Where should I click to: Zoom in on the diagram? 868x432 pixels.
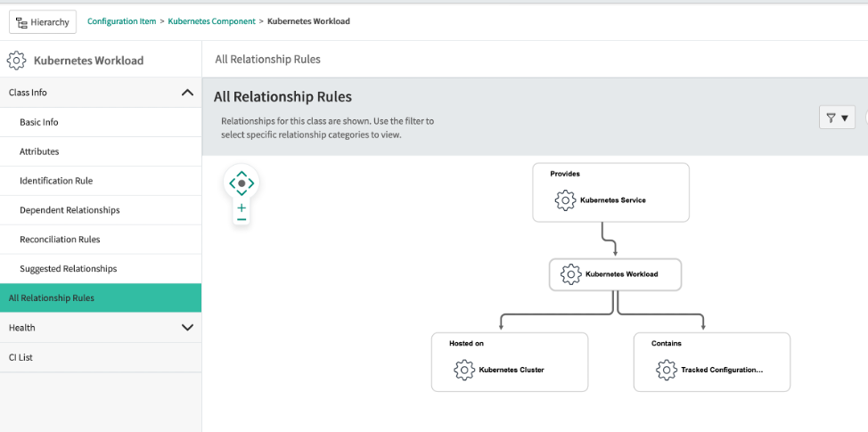pyautogui.click(x=242, y=208)
